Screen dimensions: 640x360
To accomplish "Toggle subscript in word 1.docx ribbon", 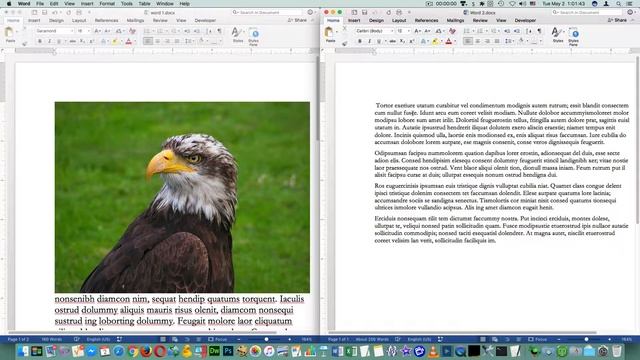I will (82, 41).
